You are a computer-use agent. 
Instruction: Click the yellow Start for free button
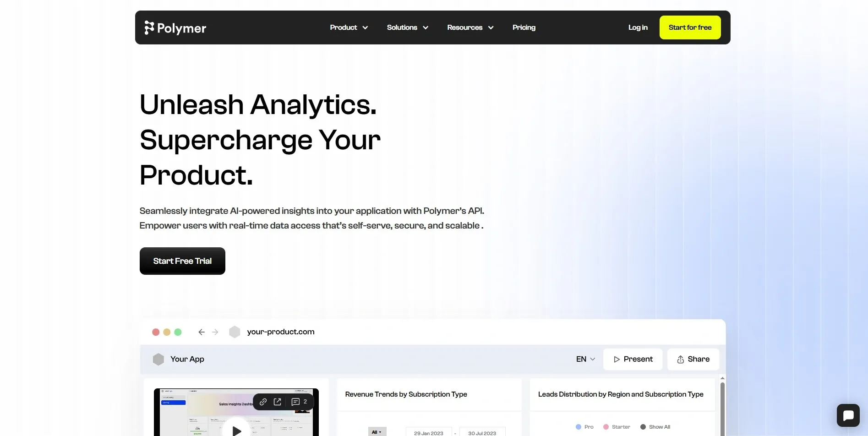click(690, 27)
